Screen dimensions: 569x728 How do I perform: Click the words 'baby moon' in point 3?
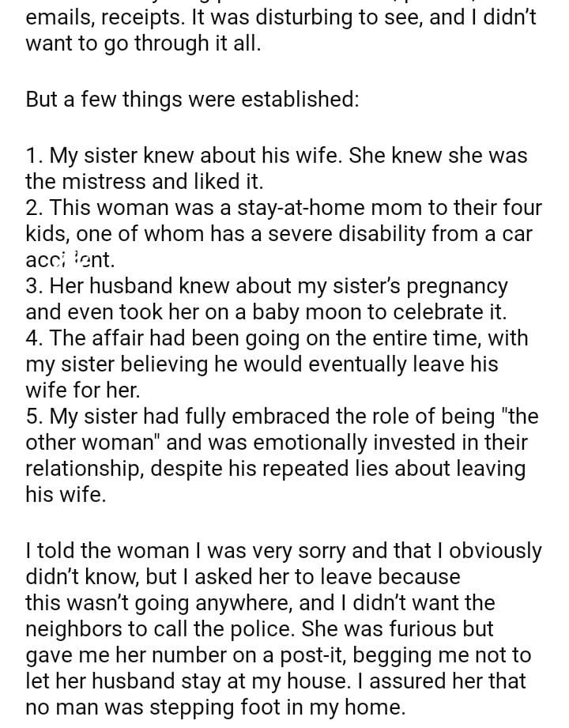click(294, 311)
